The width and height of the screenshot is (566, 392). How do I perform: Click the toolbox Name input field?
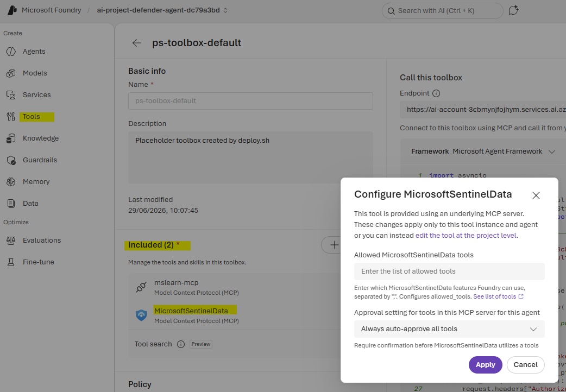(x=250, y=100)
